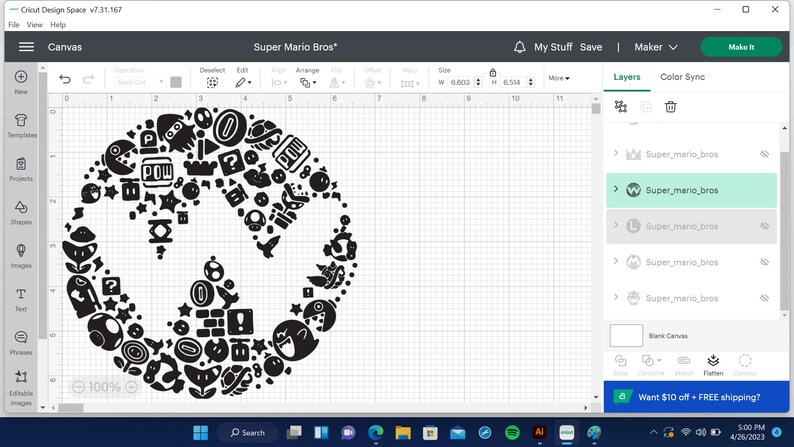This screenshot has height=447, width=794.
Task: Open notifications bell
Action: 520,47
